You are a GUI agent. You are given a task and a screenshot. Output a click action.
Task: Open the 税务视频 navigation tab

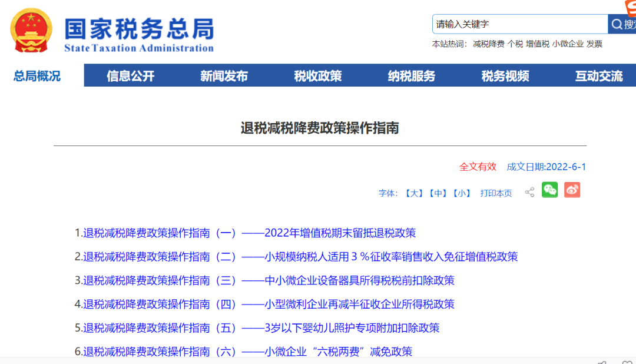[x=505, y=76]
